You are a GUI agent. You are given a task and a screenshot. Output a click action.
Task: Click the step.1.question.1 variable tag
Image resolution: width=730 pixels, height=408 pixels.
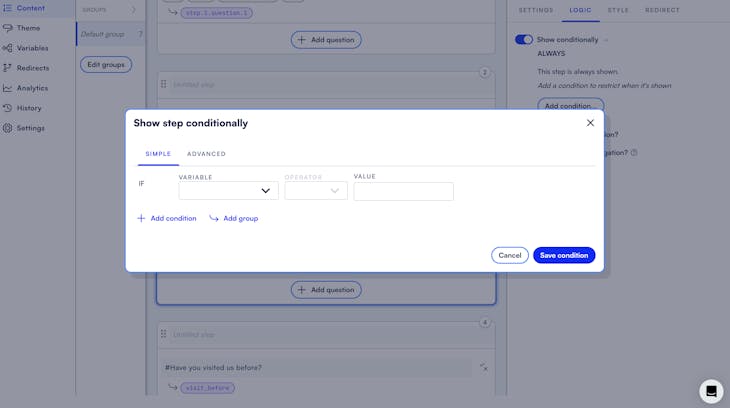pyautogui.click(x=216, y=13)
